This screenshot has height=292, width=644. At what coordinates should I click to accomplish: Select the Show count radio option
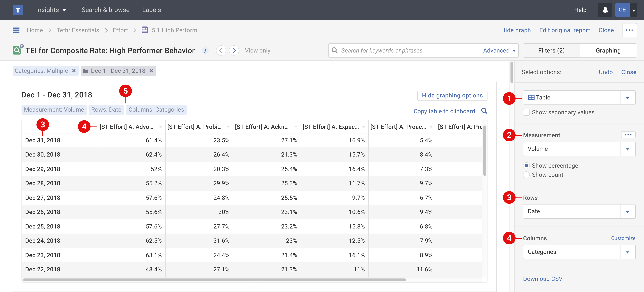tap(526, 175)
